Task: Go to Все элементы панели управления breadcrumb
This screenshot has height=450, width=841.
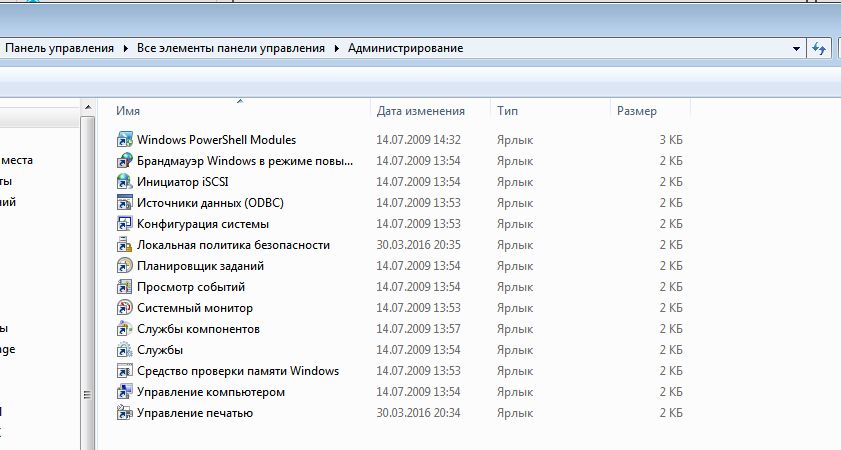Action: [231, 48]
